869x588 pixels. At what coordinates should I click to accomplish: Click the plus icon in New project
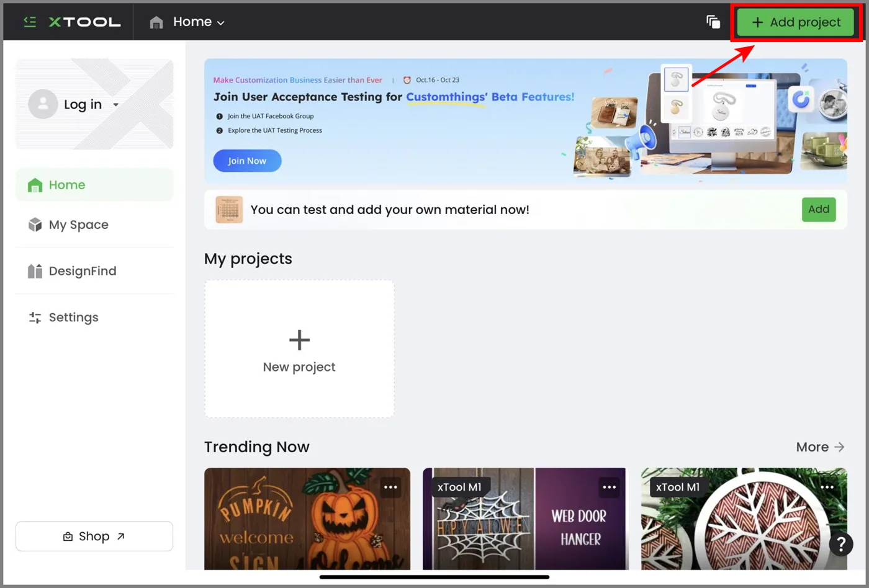(299, 340)
